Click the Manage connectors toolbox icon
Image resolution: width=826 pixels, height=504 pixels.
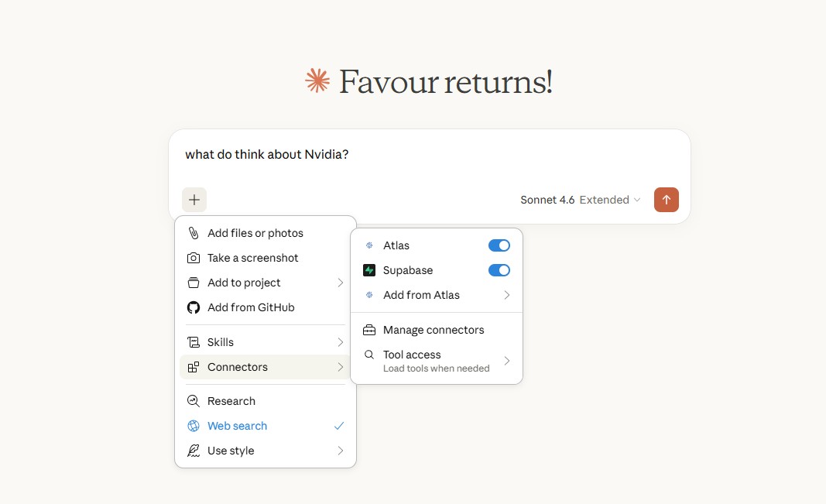(369, 330)
